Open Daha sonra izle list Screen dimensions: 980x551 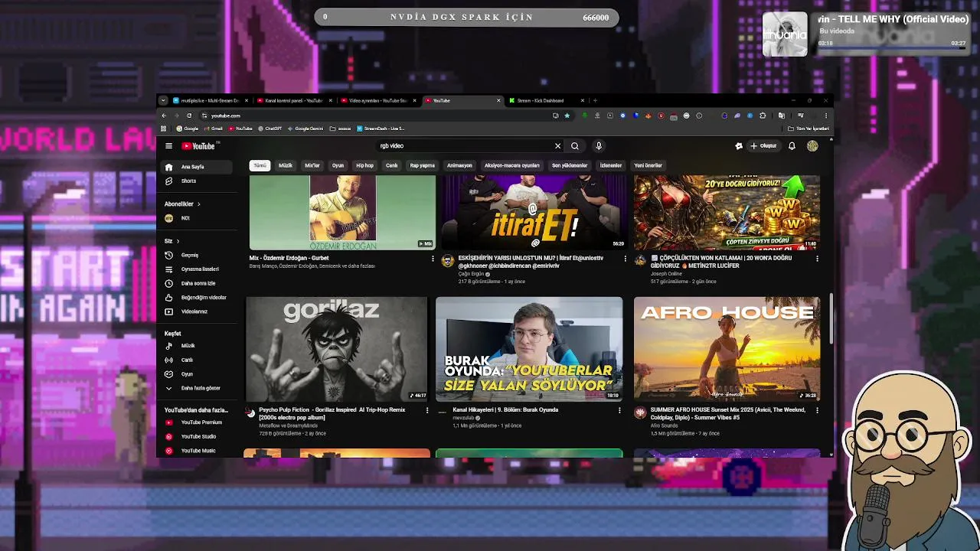[198, 283]
